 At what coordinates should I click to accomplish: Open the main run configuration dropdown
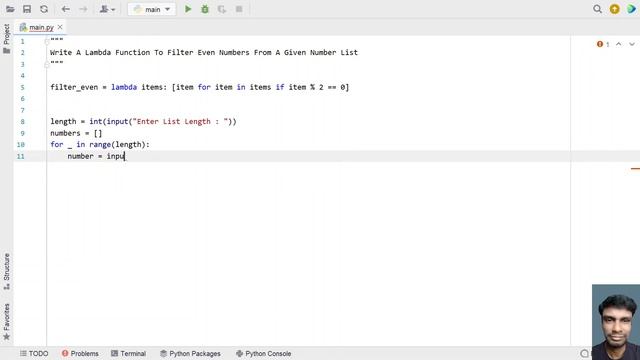pyautogui.click(x=152, y=9)
